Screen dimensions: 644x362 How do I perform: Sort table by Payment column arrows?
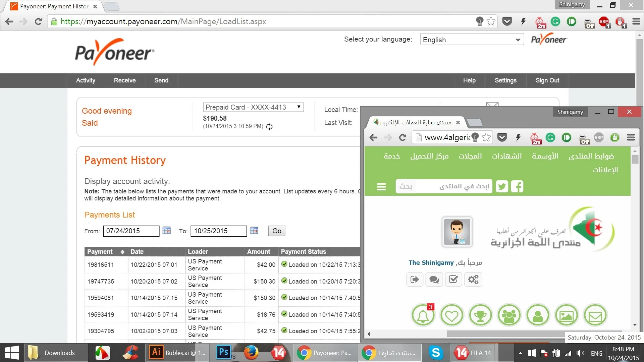tap(122, 252)
